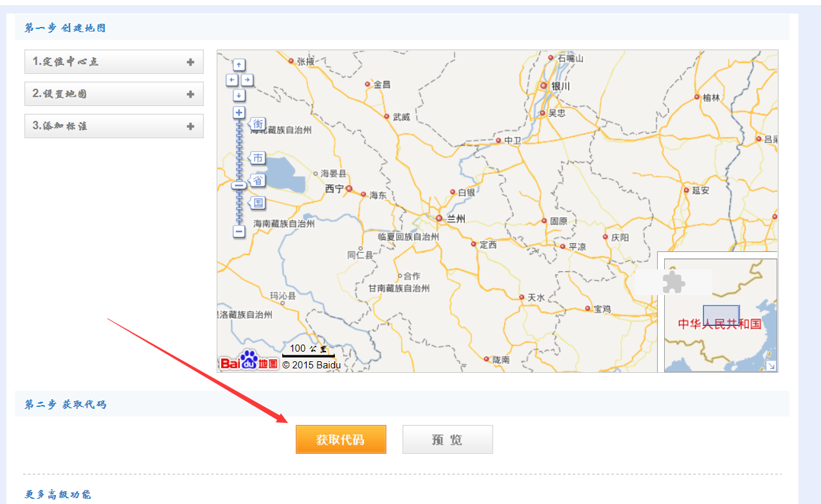Click the 海晏县 county label
This screenshot has width=821, height=504.
pos(333,174)
